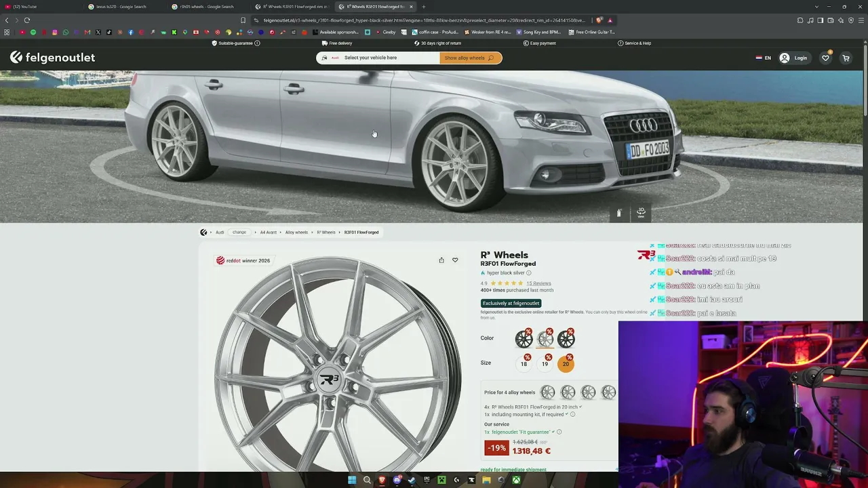This screenshot has height=488, width=868.
Task: Open the wishlist heart in header
Action: [825, 58]
